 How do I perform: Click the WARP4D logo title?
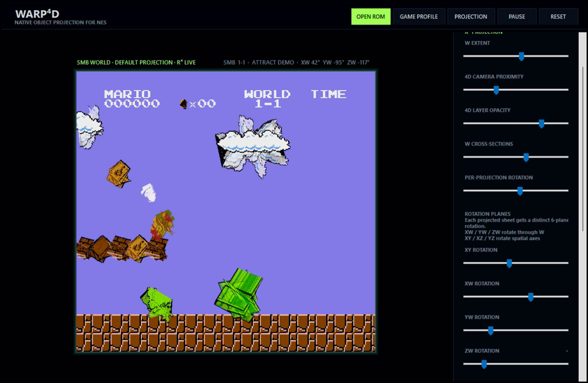click(37, 14)
